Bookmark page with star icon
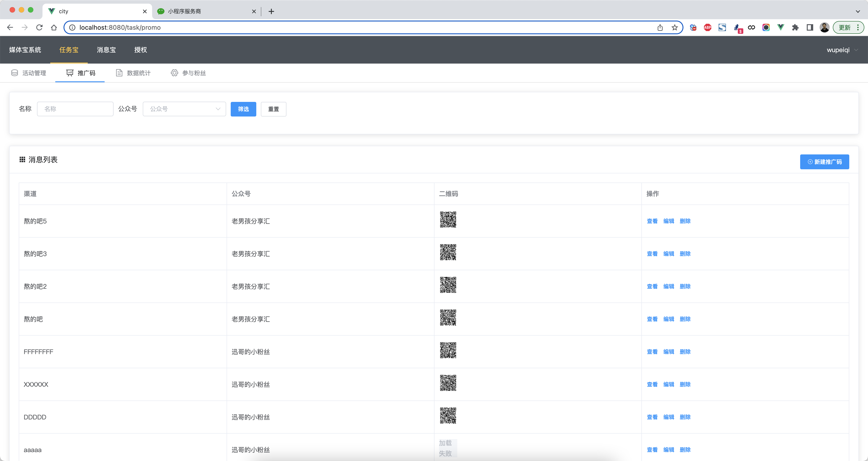868x461 pixels. point(675,27)
